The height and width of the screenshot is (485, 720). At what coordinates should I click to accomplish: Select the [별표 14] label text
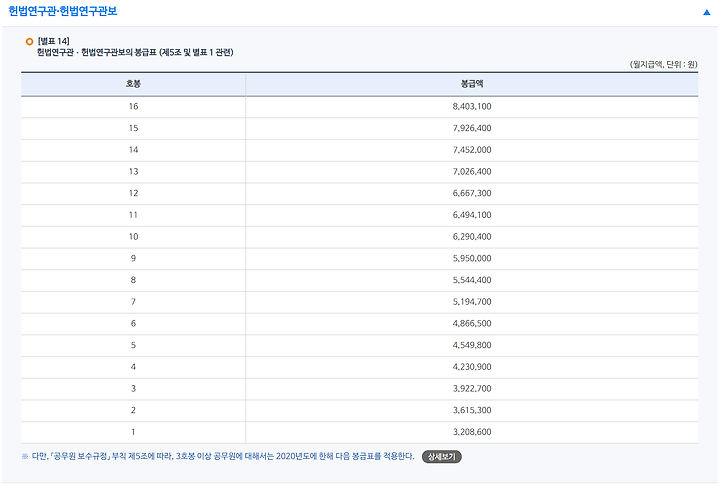53,41
